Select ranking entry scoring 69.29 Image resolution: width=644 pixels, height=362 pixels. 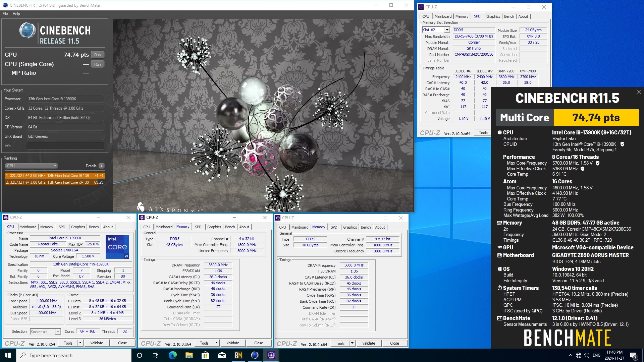tap(54, 182)
